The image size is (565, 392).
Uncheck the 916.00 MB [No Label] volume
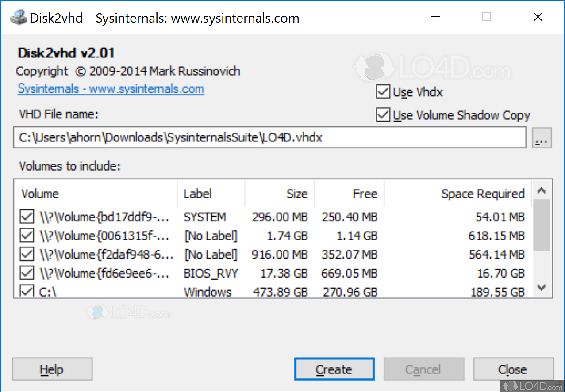click(26, 254)
